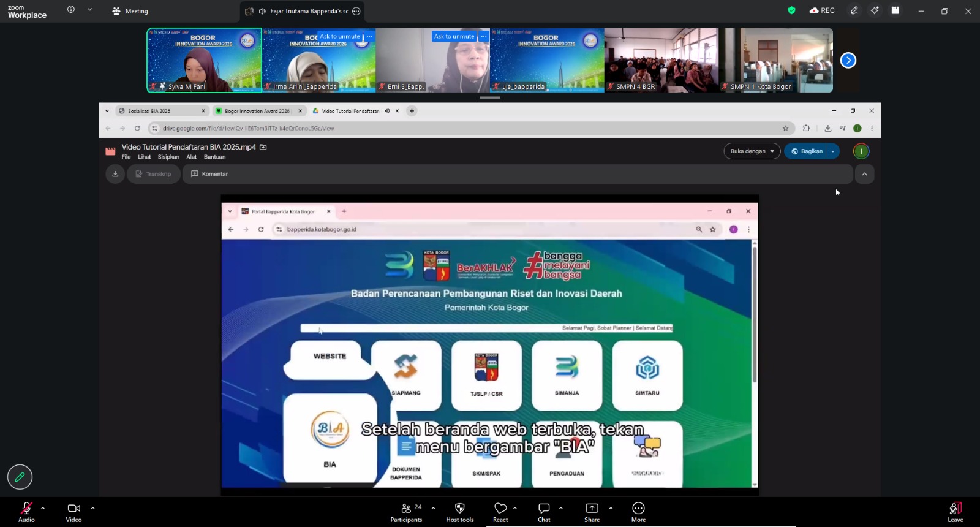Open the File menu in Google Drive
The height and width of the screenshot is (527, 980).
coord(126,157)
